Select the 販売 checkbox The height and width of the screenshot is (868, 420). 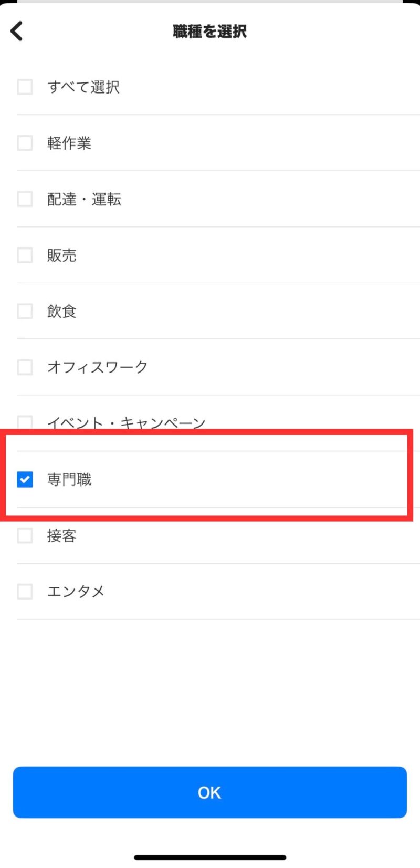25,255
